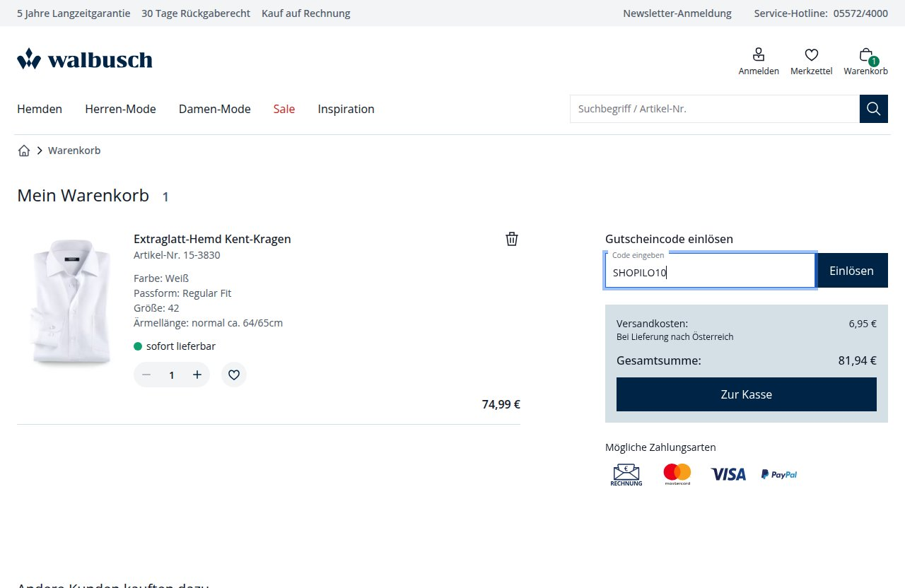Click the sofort lieferbar status
This screenshot has height=588, width=905.
point(175,346)
